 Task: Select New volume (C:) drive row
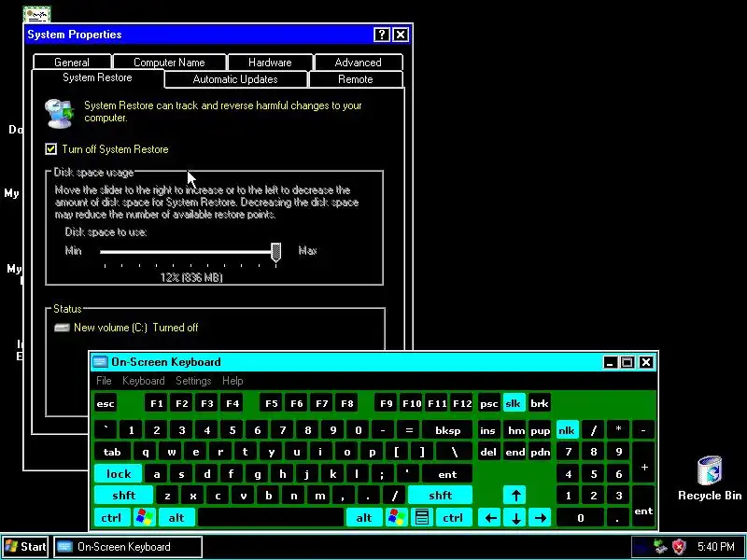pos(126,328)
